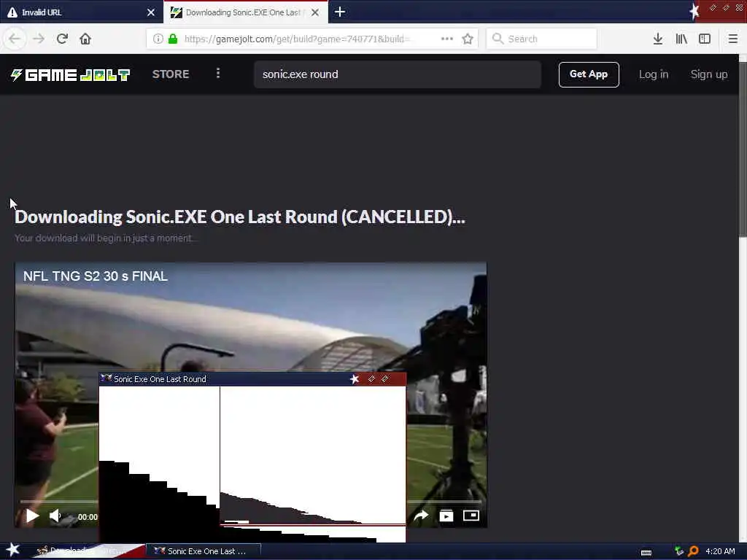Click the 4:20 AM clock
Screen dimensions: 747x560
720,551
